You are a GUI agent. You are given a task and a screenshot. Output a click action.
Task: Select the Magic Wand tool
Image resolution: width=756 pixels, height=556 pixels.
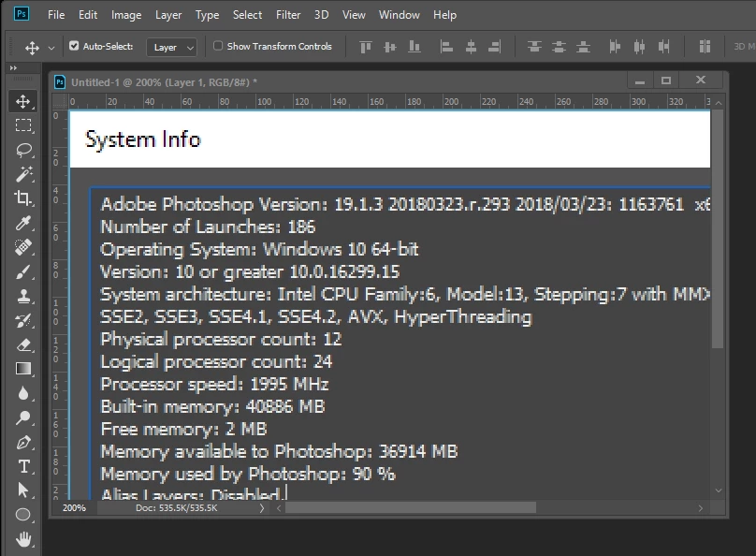coord(22,174)
